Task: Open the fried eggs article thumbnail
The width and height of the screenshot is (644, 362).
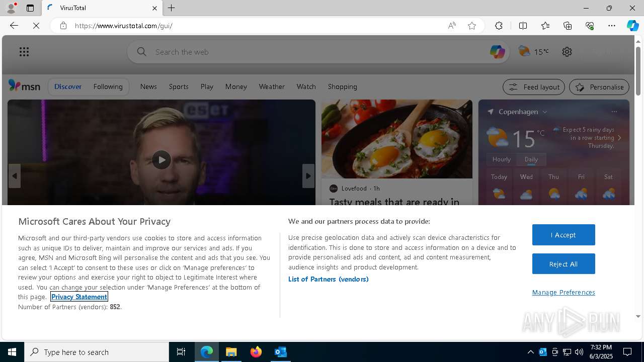Action: tap(397, 139)
